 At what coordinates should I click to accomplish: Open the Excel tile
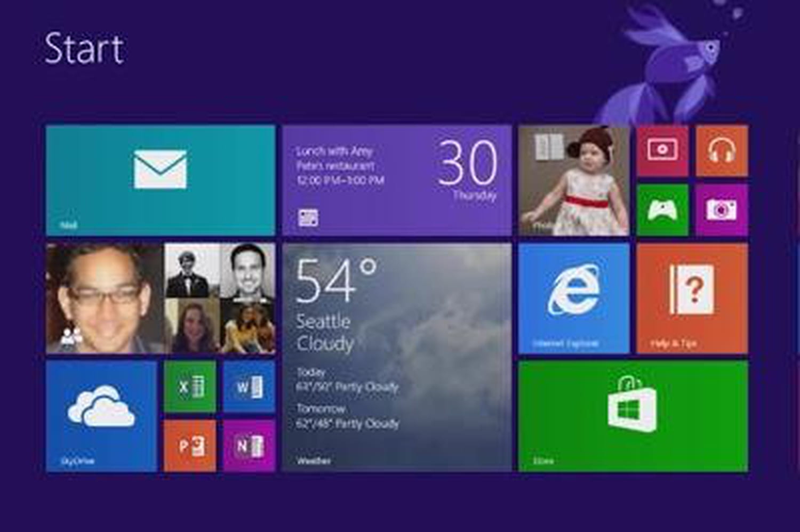pos(190,386)
